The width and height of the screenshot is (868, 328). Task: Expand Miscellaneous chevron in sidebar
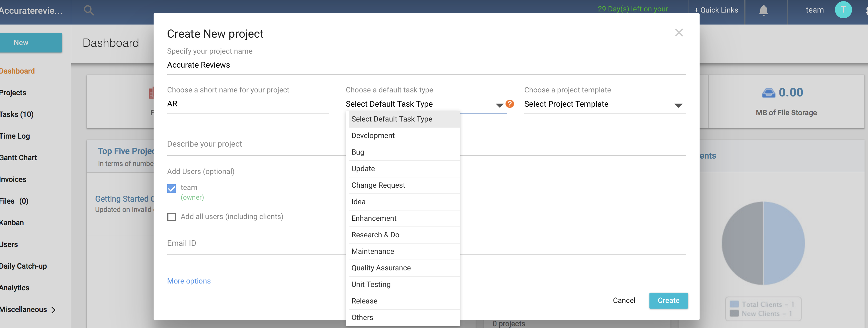click(x=54, y=310)
